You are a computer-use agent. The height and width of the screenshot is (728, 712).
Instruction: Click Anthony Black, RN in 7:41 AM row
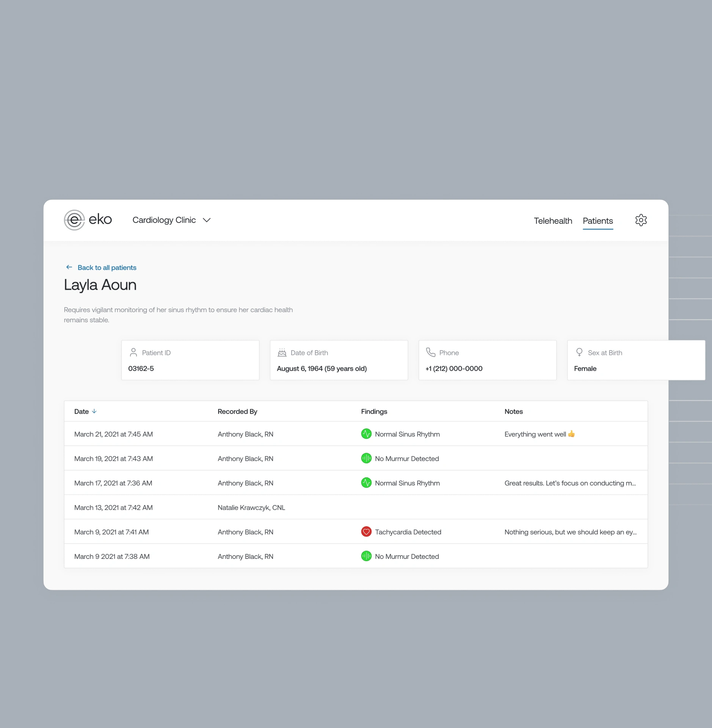[x=245, y=532]
